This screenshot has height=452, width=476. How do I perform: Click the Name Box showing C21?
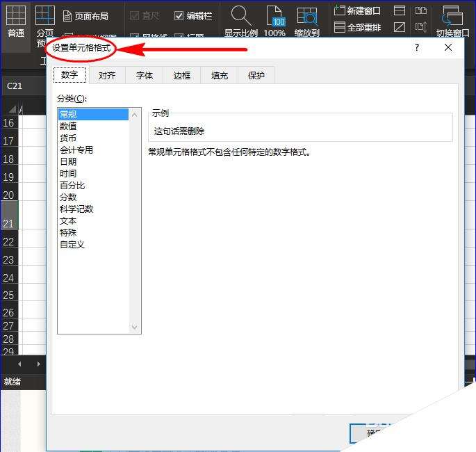click(x=23, y=86)
